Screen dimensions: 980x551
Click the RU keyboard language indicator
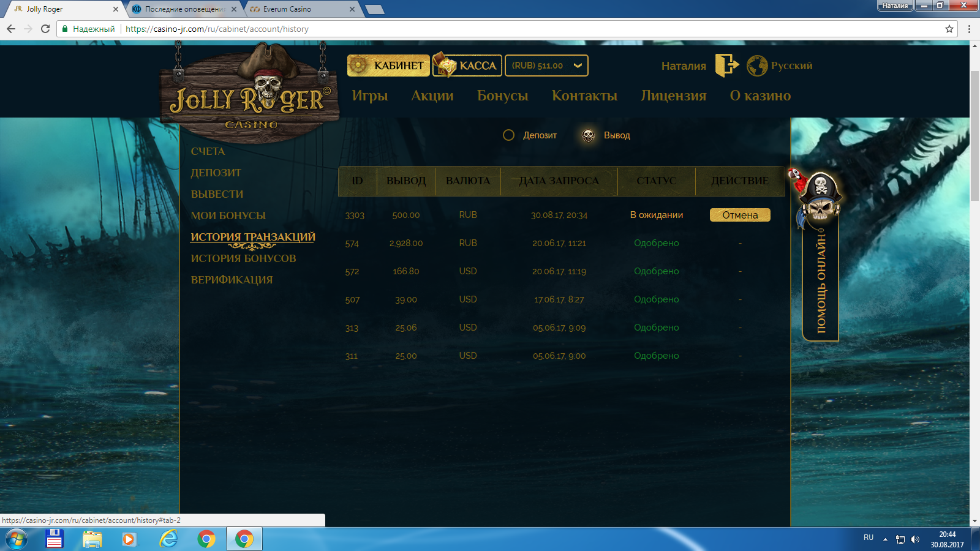(869, 538)
